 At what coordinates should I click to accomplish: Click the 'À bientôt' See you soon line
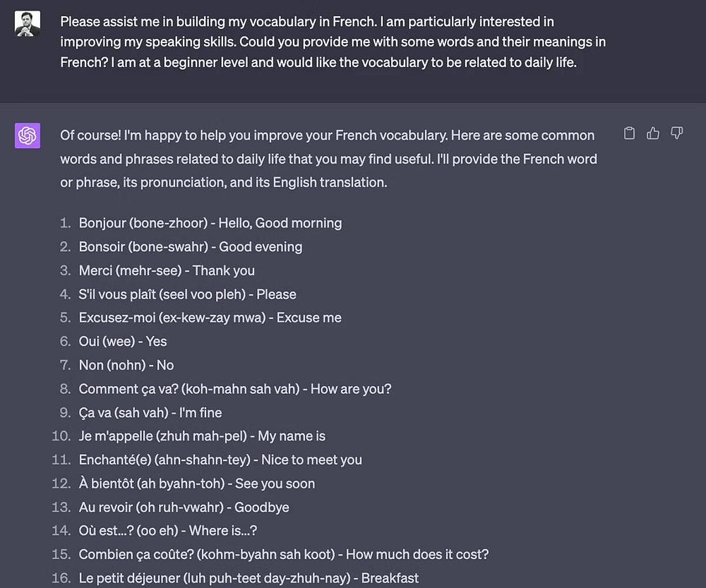pyautogui.click(x=196, y=484)
